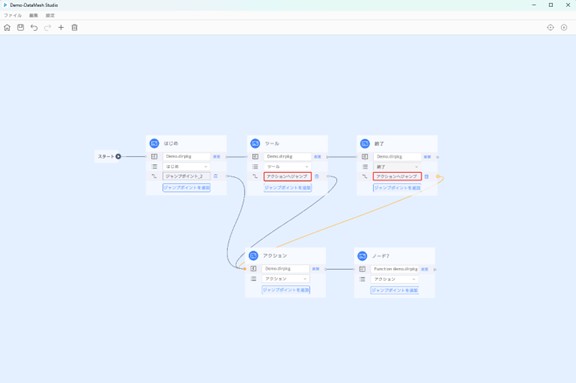Viewport: 576px width, 383px height.
Task: Click ジャンプポイントを追加 in 終了 node
Action: [397, 188]
